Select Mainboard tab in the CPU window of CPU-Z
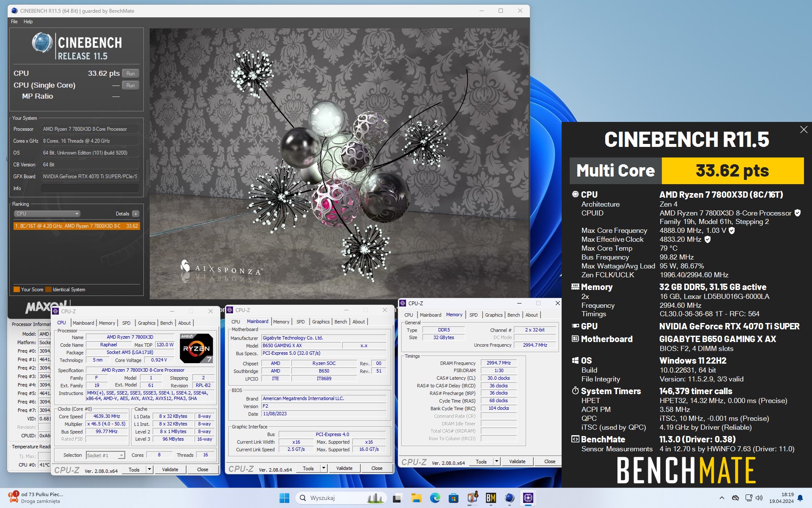The height and width of the screenshot is (508, 812). [x=83, y=323]
